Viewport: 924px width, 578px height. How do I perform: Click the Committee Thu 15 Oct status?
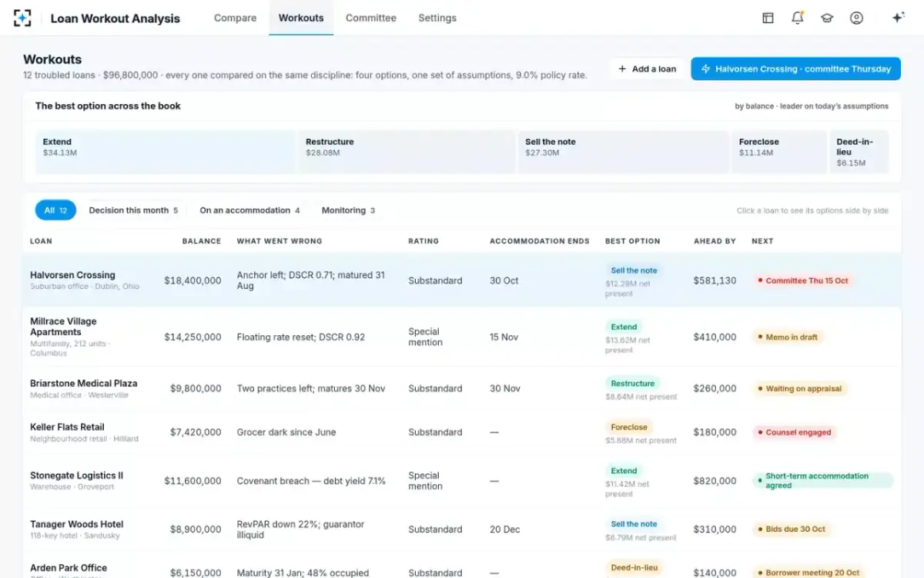pyautogui.click(x=803, y=281)
